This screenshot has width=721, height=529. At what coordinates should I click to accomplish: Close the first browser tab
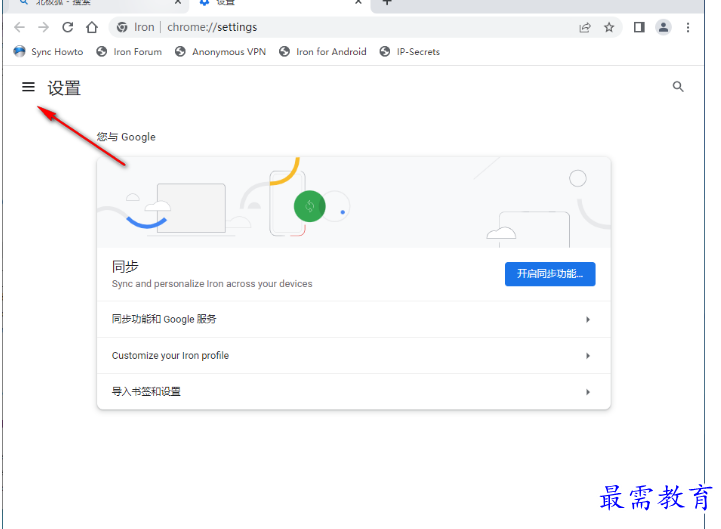click(178, 2)
